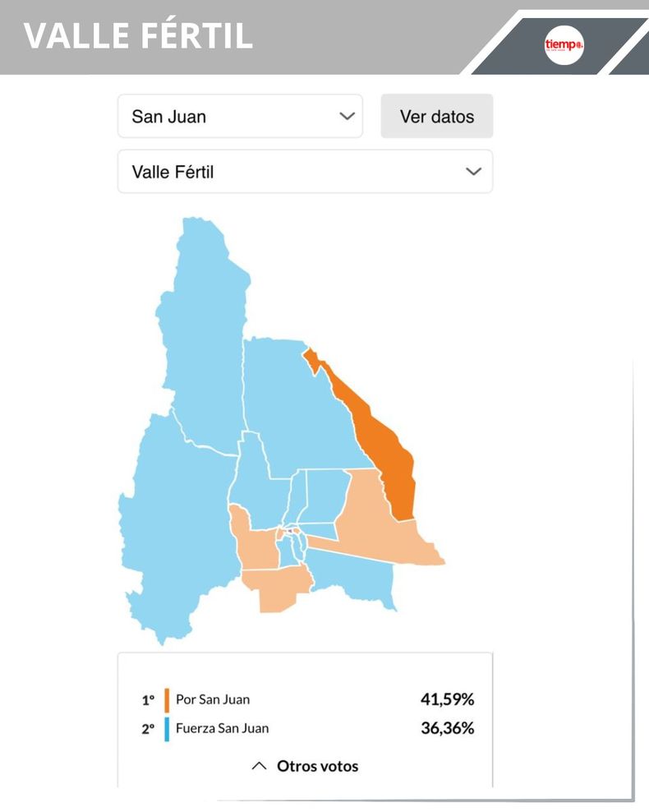Click the Fuerza San Juan party label
649x812 pixels.
(222, 728)
